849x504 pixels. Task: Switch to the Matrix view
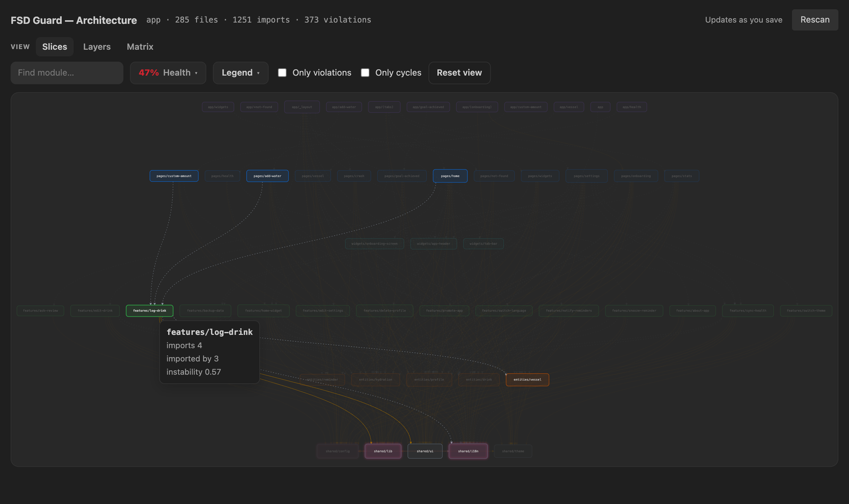(140, 47)
